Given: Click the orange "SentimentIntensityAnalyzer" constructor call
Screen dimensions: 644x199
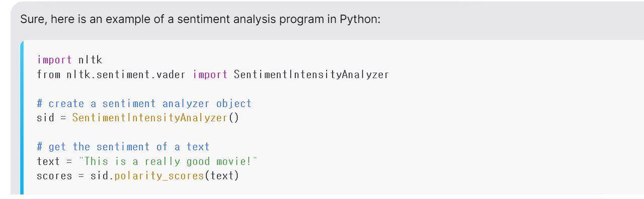Looking at the screenshot, I should pos(150,118).
